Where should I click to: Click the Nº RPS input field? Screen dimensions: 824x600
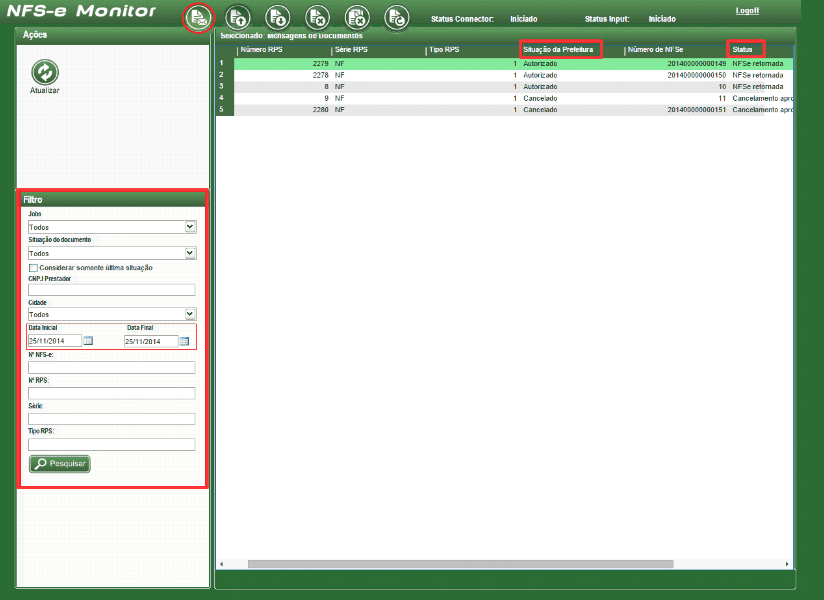[111, 393]
